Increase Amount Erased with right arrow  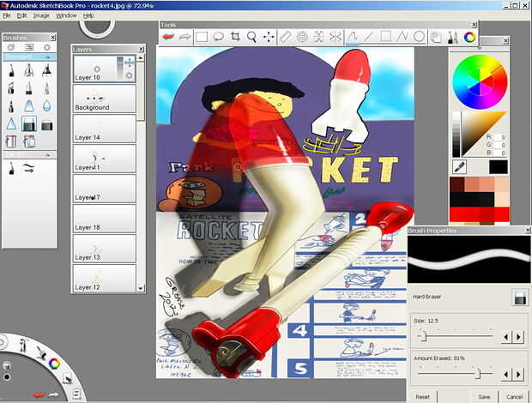(x=518, y=374)
